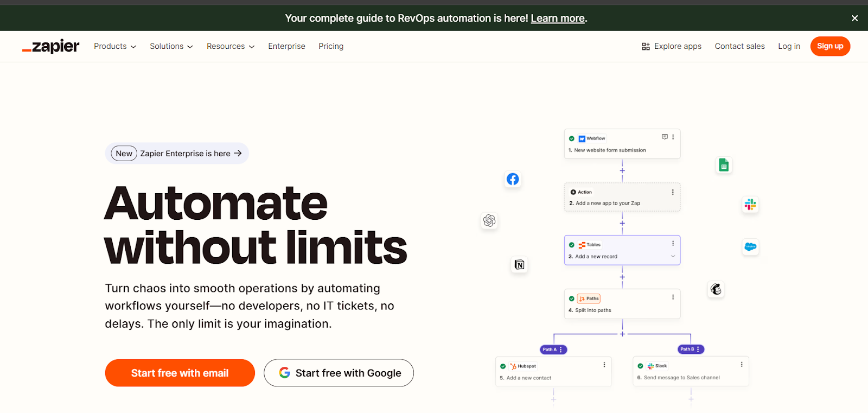Click the Log in link
This screenshot has height=413, width=868.
tap(789, 47)
